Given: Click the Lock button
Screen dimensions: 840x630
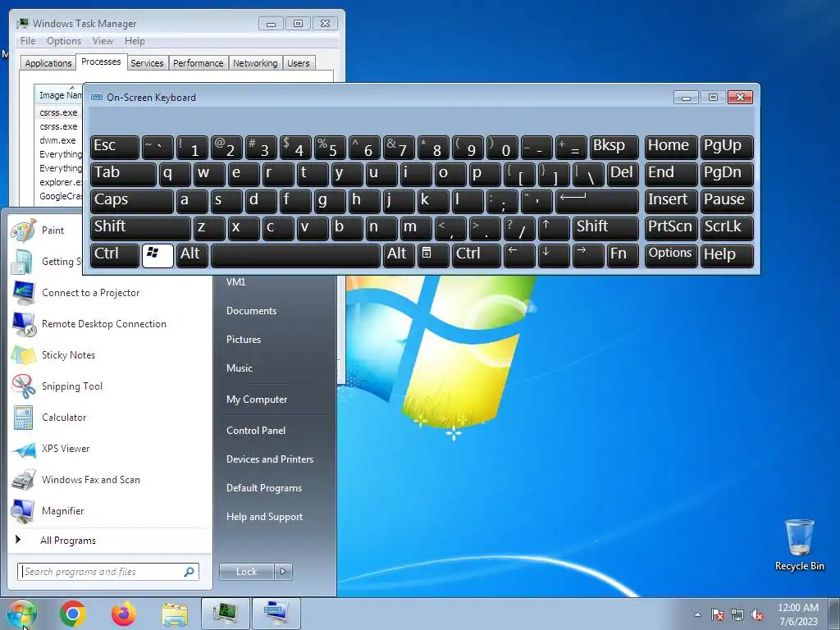Looking at the screenshot, I should [246, 572].
